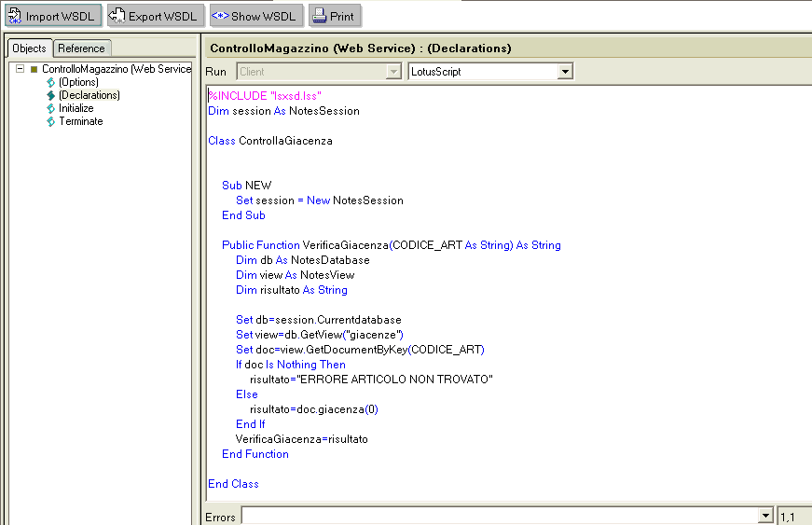Click the Print printer icon
Screen dimensions: 812x525
(x=320, y=16)
